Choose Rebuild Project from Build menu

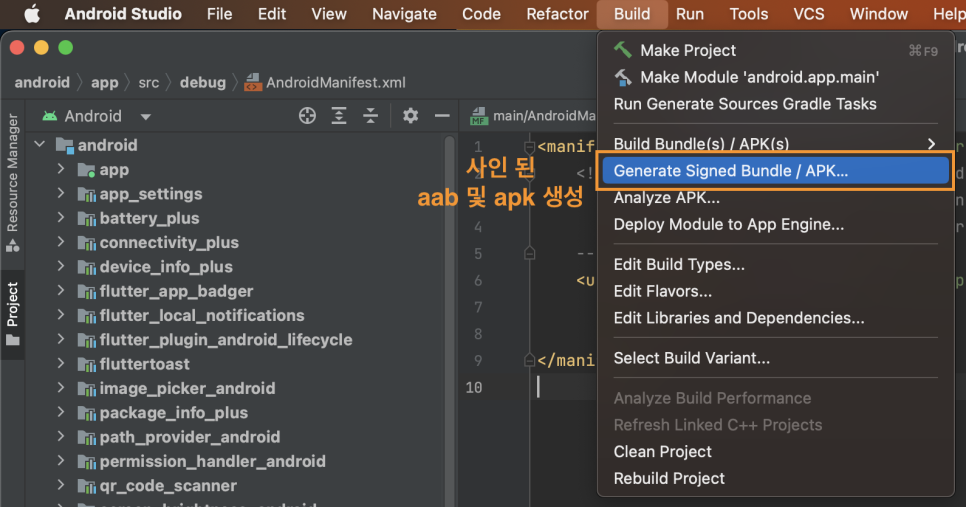[776, 479]
